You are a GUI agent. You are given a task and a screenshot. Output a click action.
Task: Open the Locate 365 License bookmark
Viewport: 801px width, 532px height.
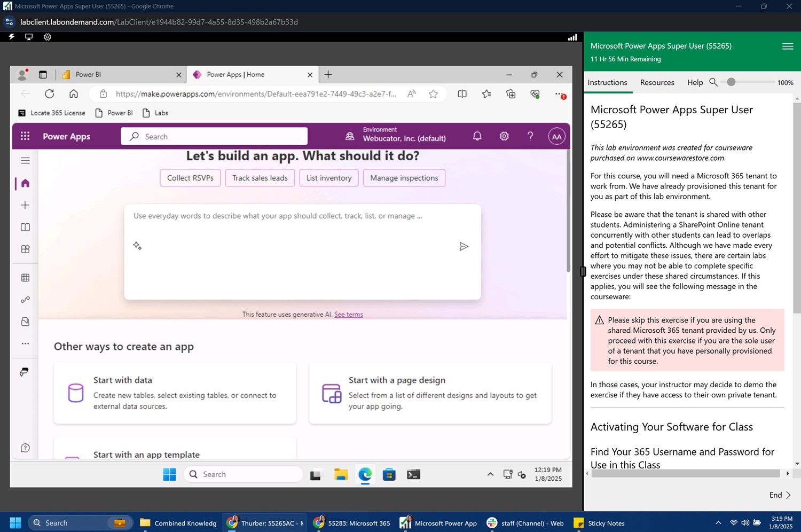tap(52, 113)
